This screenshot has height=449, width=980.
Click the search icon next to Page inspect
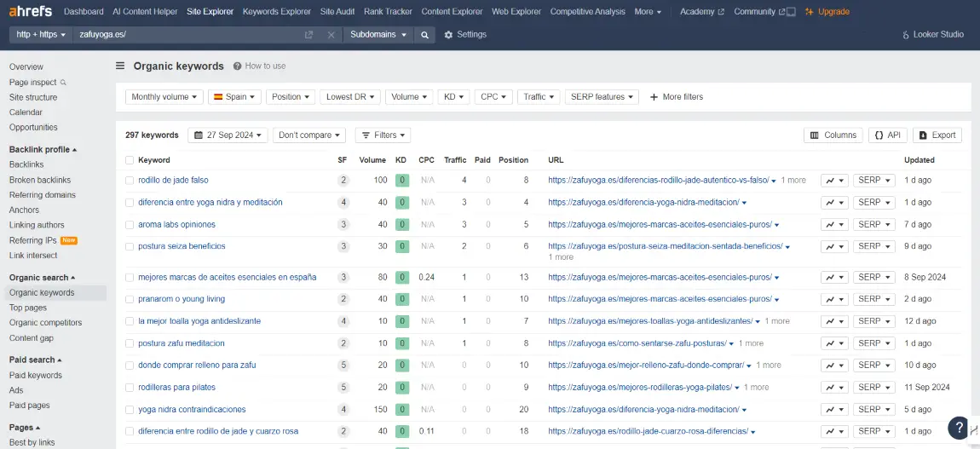coord(63,83)
